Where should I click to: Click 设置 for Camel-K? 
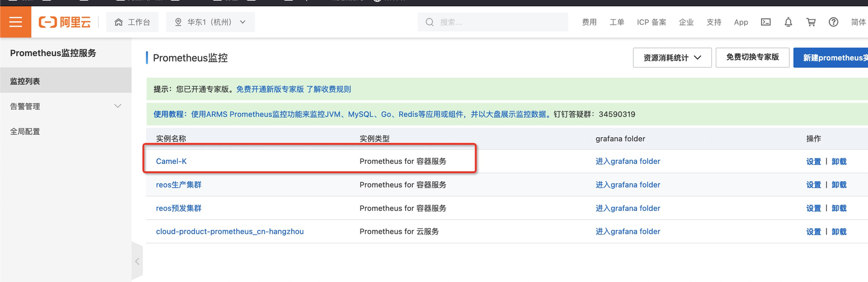(814, 162)
